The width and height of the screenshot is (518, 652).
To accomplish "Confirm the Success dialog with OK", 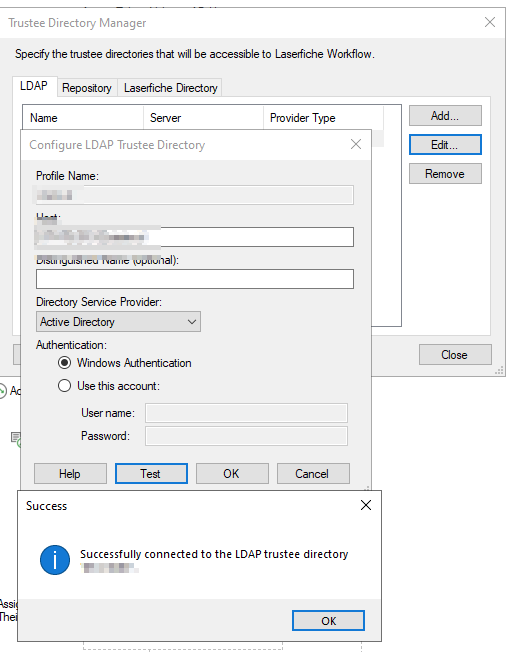I will coord(328,620).
